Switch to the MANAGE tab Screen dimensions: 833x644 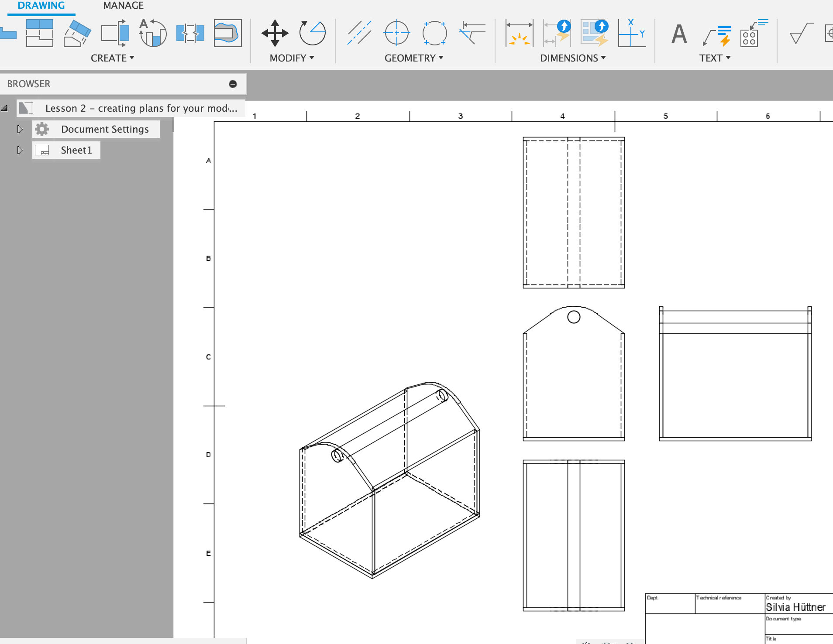(x=123, y=6)
